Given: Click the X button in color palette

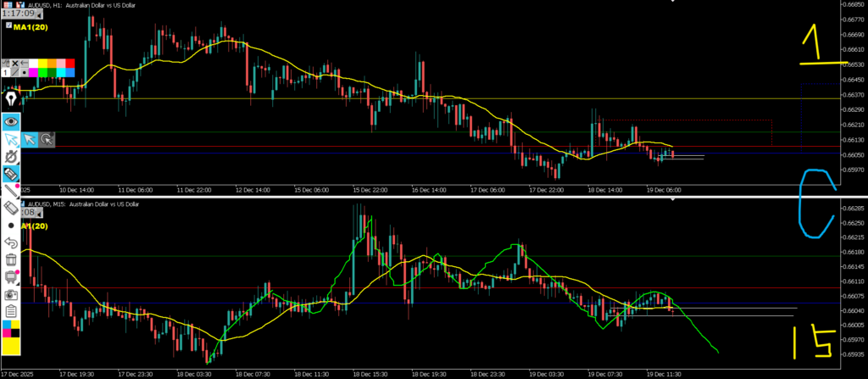Looking at the screenshot, I should pos(14,64).
